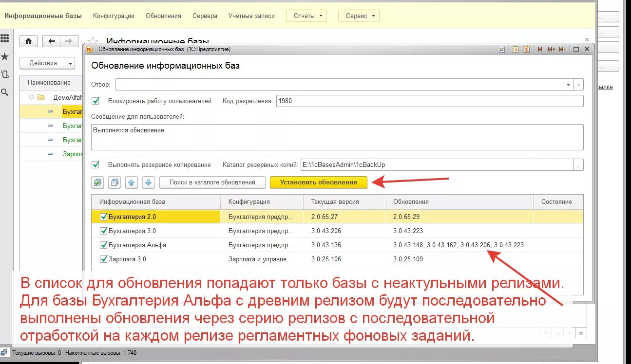This screenshot has height=364, width=631.
Task: Click into the Отбор filter field
Action: (340, 85)
